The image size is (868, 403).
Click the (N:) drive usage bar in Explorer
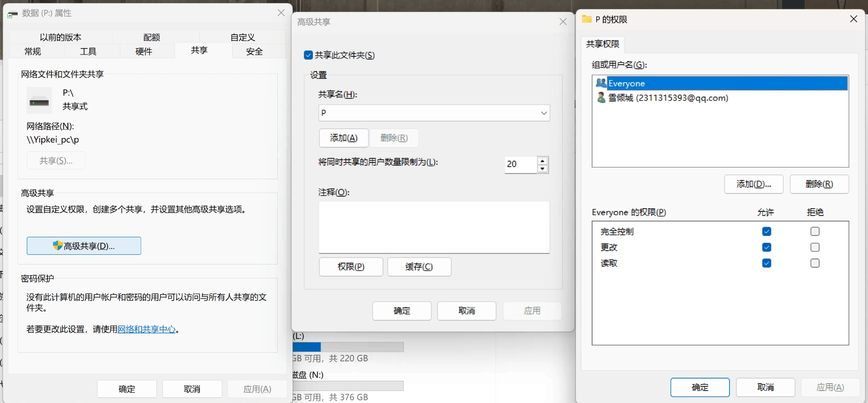pyautogui.click(x=348, y=385)
